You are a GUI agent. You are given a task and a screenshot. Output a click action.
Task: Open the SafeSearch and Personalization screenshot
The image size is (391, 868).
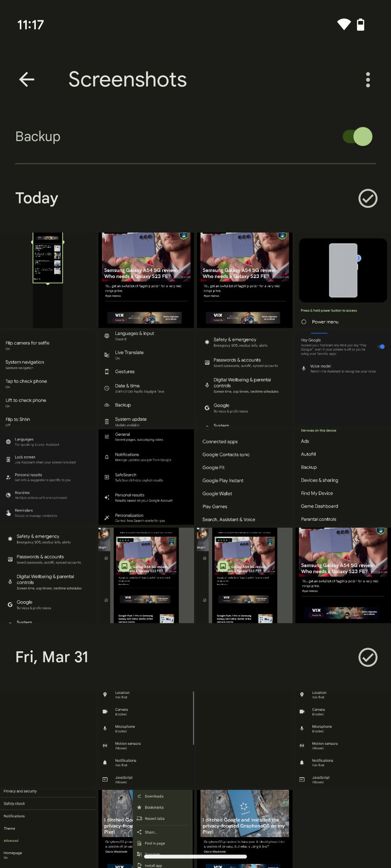pos(146,477)
